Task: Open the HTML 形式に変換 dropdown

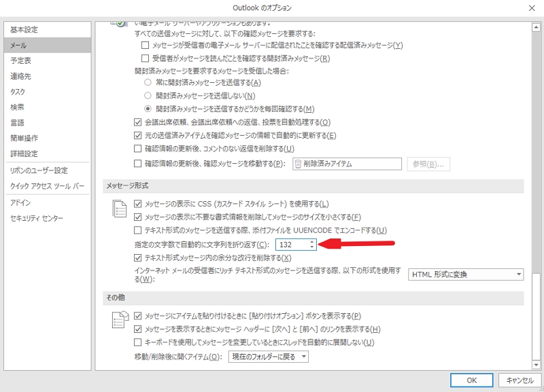Action: click(x=466, y=274)
